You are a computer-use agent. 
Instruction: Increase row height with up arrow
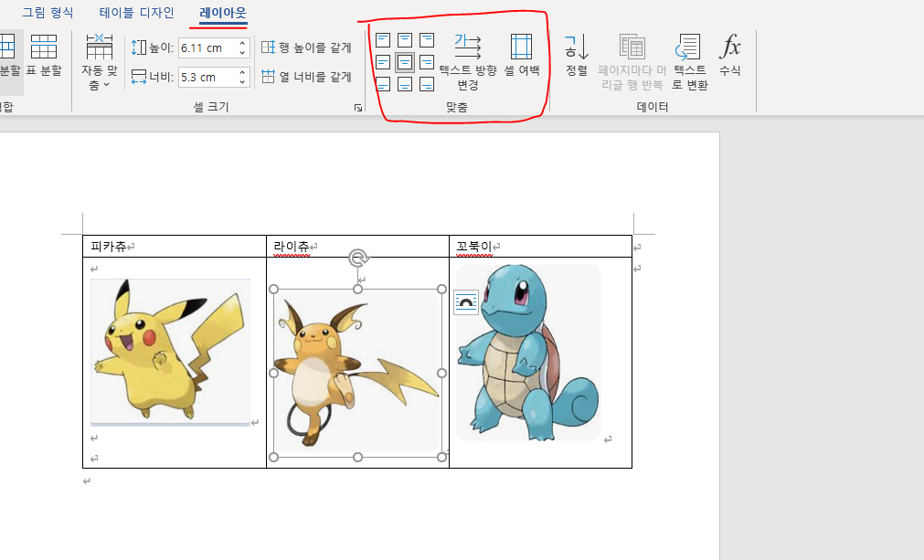point(242,43)
